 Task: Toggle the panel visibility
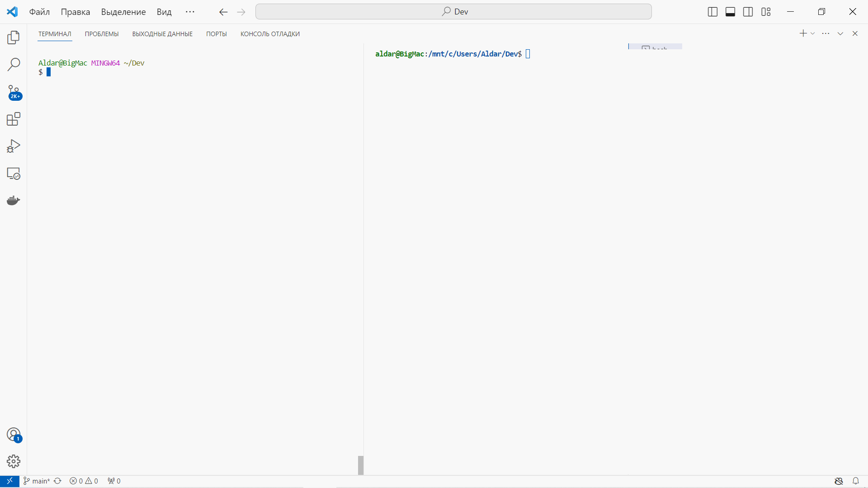point(730,12)
